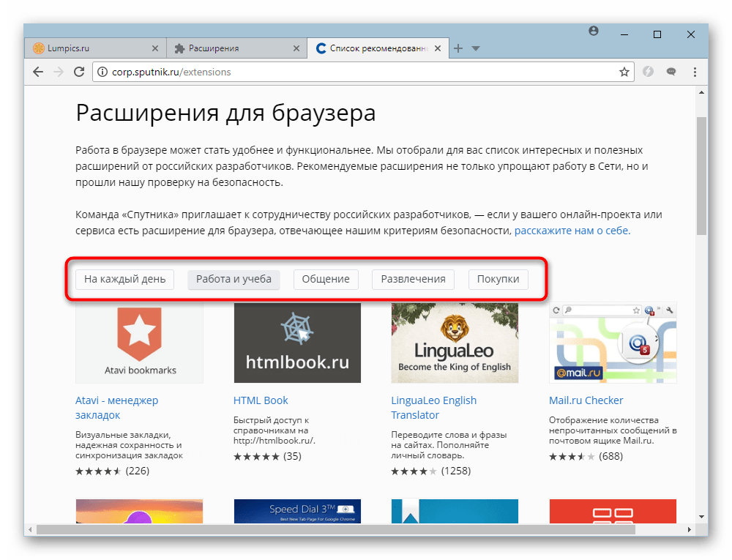Bookmark the page using the star icon

point(624,72)
